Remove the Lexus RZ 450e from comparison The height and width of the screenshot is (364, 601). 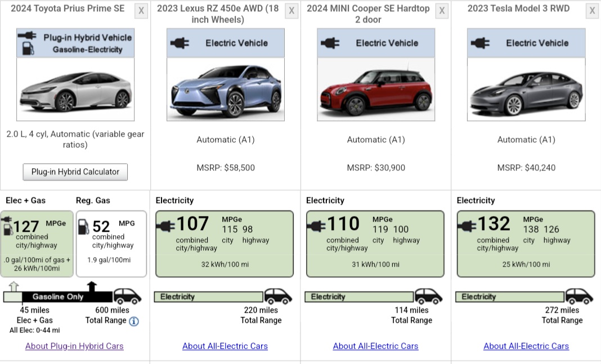tap(291, 11)
